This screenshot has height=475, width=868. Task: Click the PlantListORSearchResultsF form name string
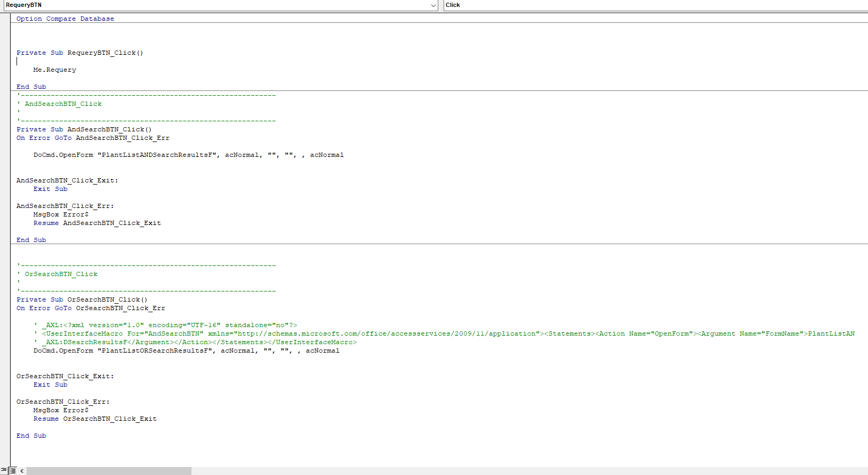[x=155, y=351]
